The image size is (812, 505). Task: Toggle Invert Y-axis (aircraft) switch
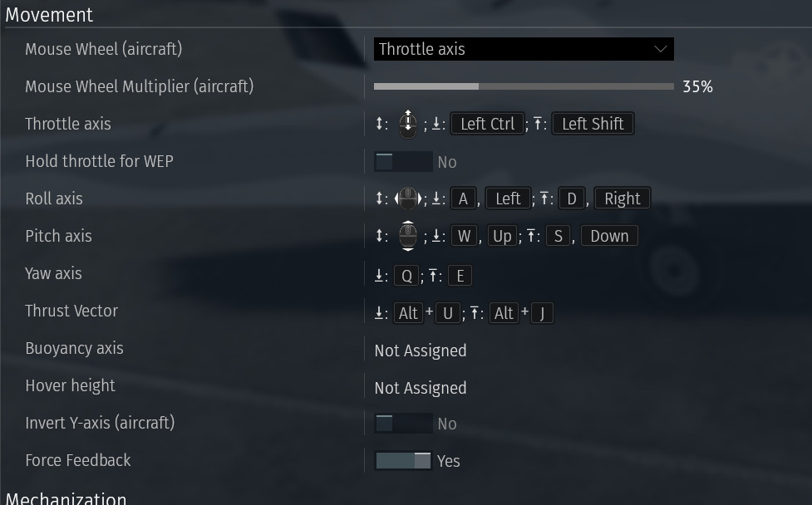(x=403, y=424)
